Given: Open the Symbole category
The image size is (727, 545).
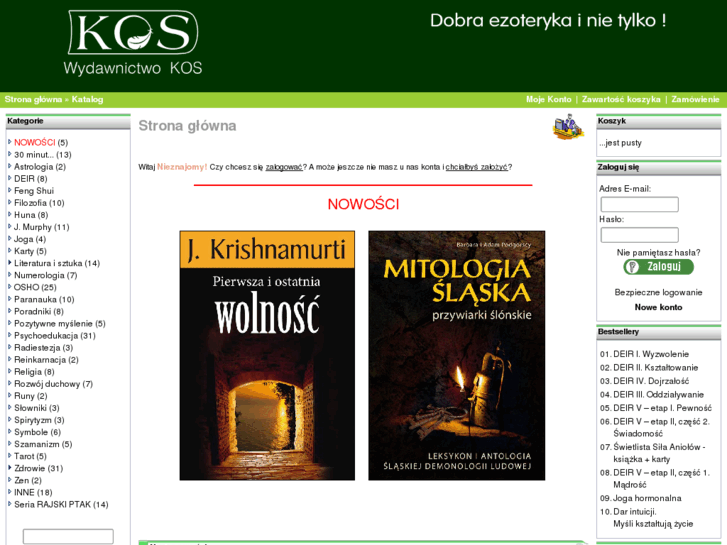Looking at the screenshot, I should tap(31, 432).
